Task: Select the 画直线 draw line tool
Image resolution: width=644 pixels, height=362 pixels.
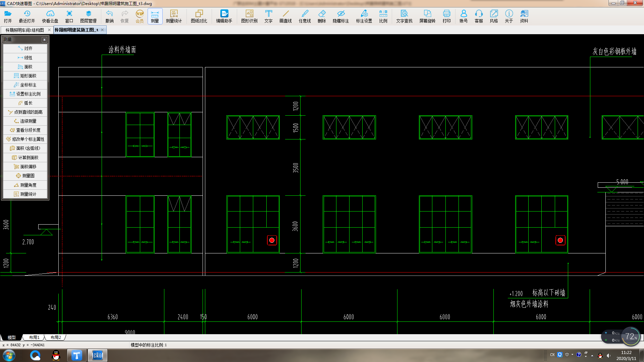Action: coord(285,16)
